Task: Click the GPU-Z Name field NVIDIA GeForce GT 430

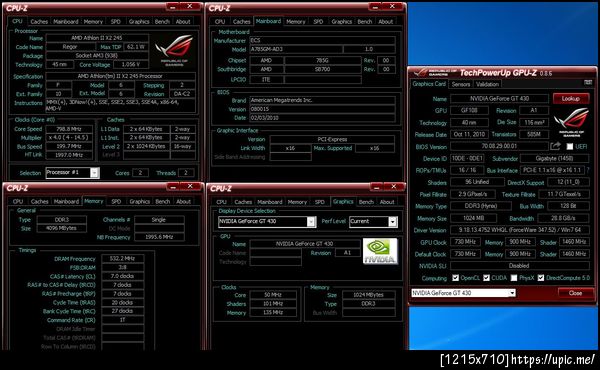Action: point(499,98)
